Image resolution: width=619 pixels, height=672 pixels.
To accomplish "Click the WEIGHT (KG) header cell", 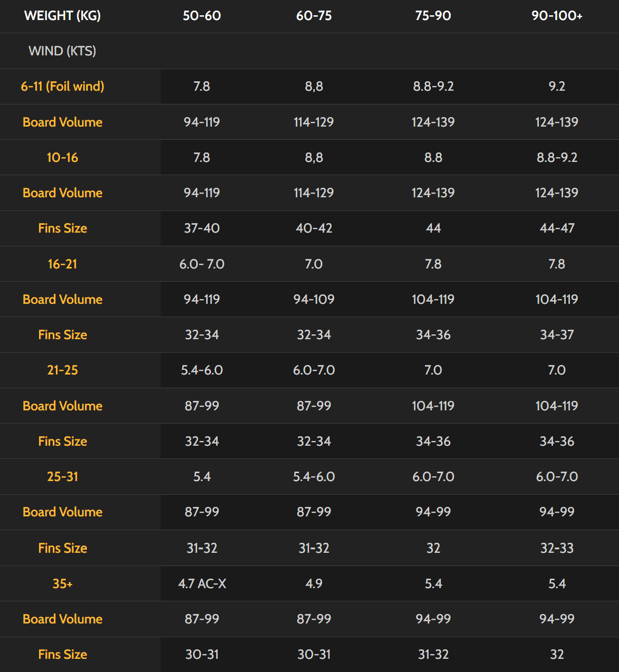I will (62, 16).
